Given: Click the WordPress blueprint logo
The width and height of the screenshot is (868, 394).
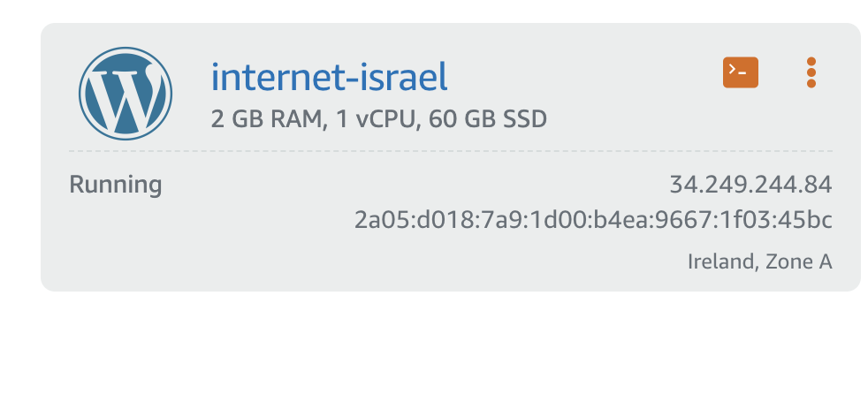Looking at the screenshot, I should point(126,93).
